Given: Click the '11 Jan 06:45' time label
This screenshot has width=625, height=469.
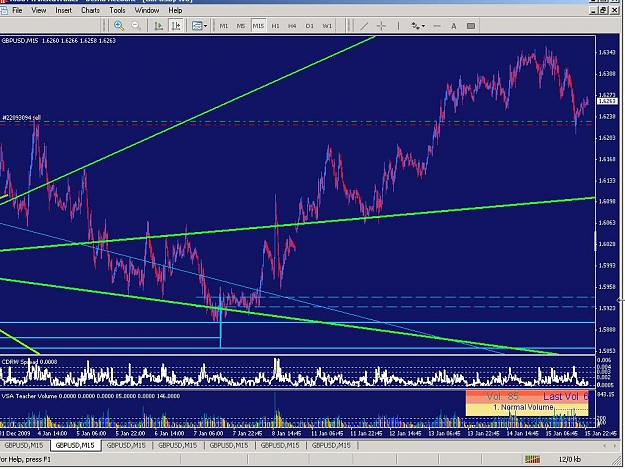Looking at the screenshot, I should click(x=327, y=433).
